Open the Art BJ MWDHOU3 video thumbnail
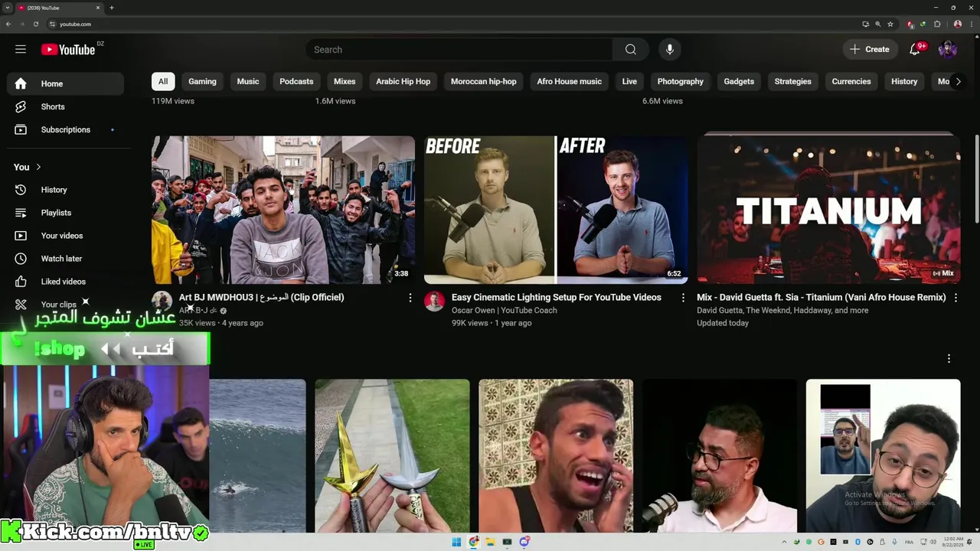980x551 pixels. [283, 210]
